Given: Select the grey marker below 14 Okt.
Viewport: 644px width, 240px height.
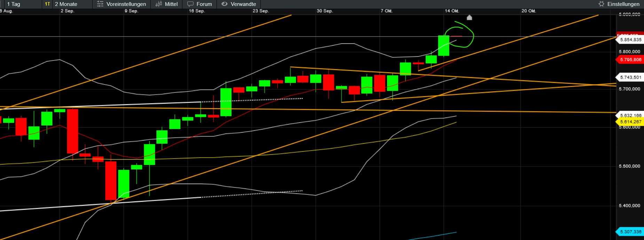Looking at the screenshot, I should 469,17.
